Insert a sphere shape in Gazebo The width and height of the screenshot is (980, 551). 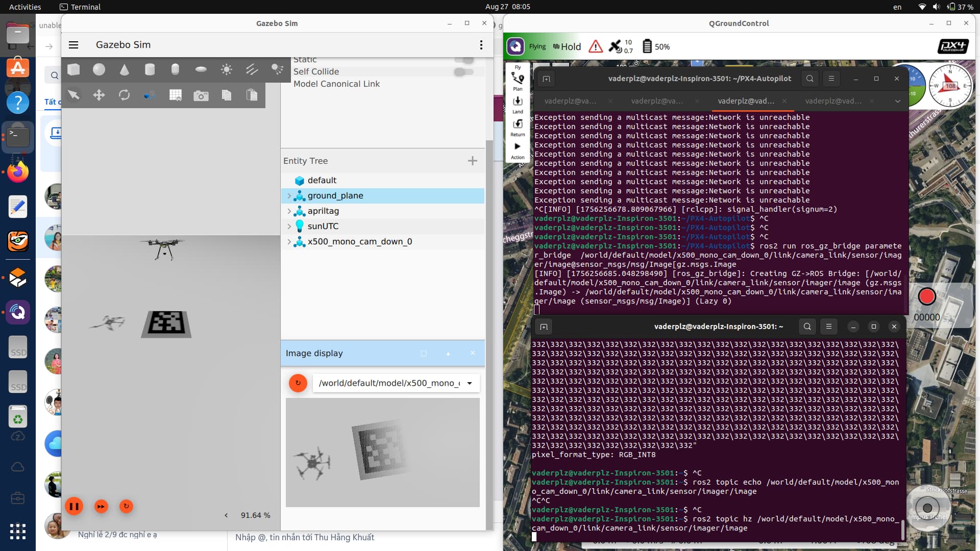(x=99, y=69)
